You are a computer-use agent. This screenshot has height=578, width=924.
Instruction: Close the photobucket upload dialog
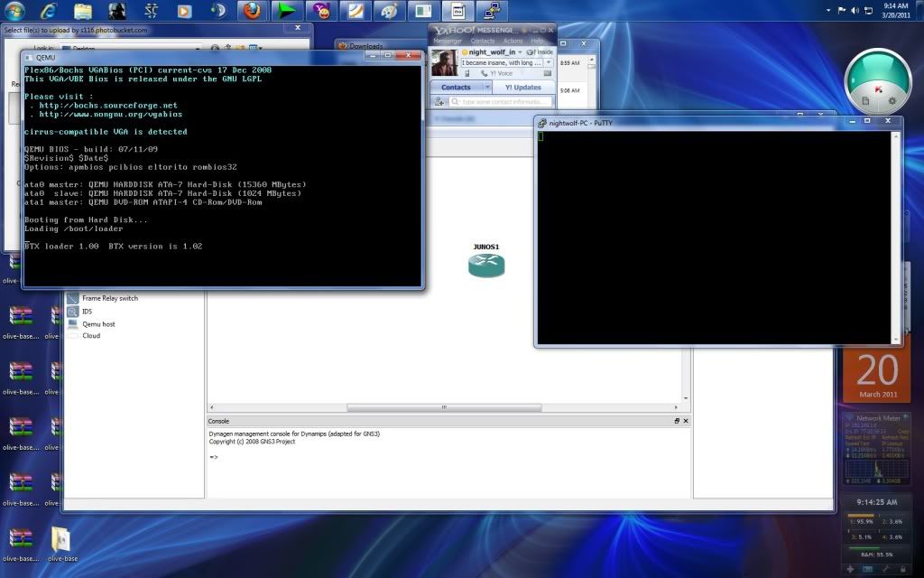298,28
